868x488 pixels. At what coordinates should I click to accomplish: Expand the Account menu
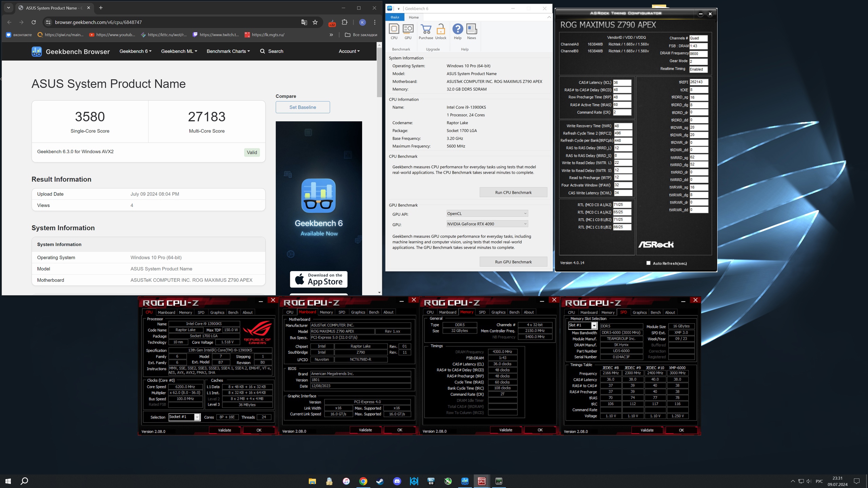coord(349,51)
